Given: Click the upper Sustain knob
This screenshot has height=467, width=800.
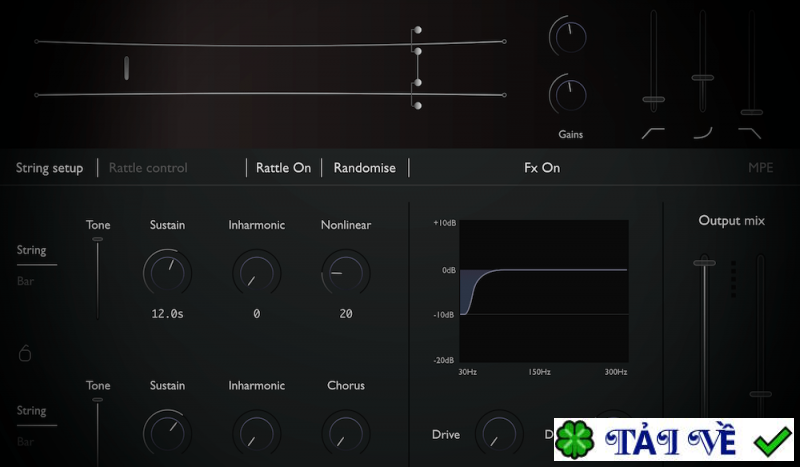Looking at the screenshot, I should pos(167,272).
